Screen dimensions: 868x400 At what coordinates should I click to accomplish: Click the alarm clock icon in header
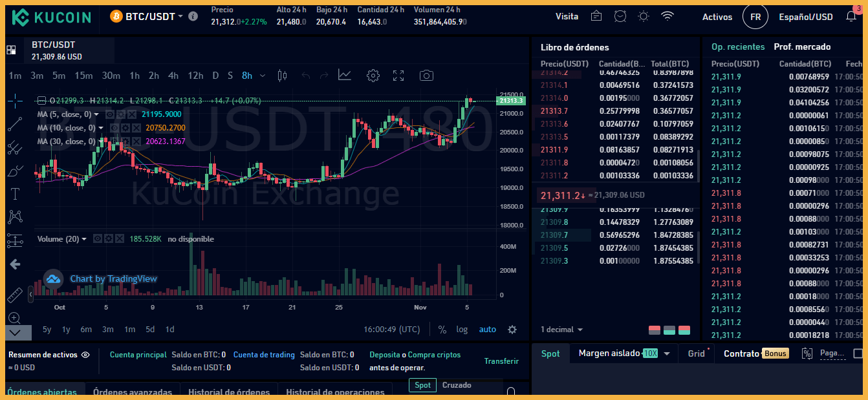point(620,17)
